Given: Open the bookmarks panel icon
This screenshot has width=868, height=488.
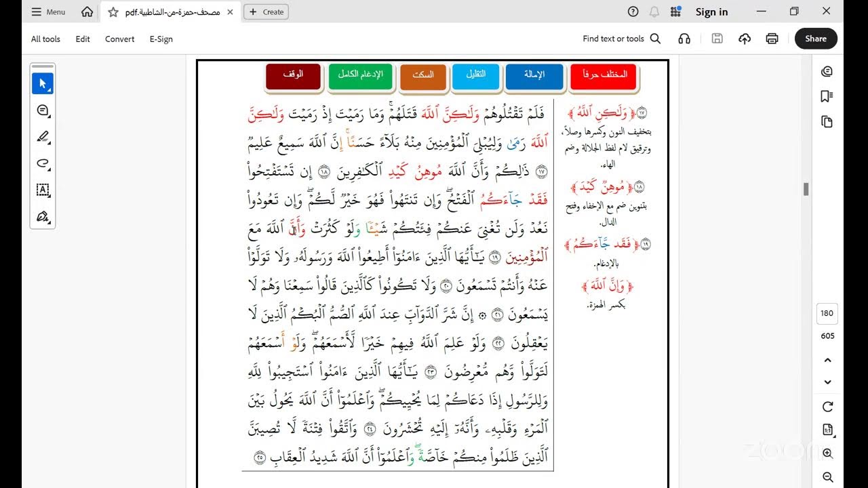Looking at the screenshot, I should 827,96.
